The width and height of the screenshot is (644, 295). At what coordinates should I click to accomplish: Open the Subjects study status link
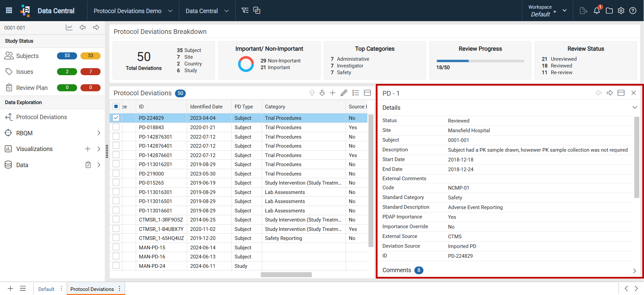click(x=27, y=56)
